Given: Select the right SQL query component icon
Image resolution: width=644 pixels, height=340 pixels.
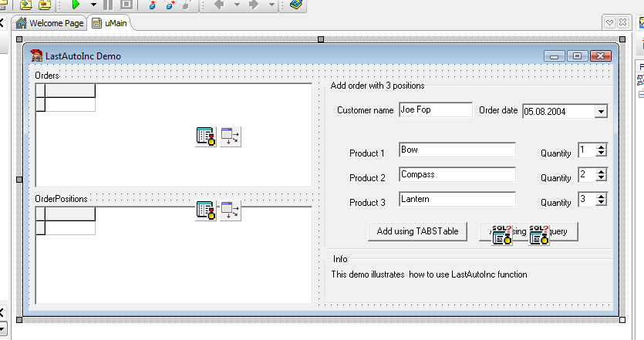Looking at the screenshot, I should 538,235.
